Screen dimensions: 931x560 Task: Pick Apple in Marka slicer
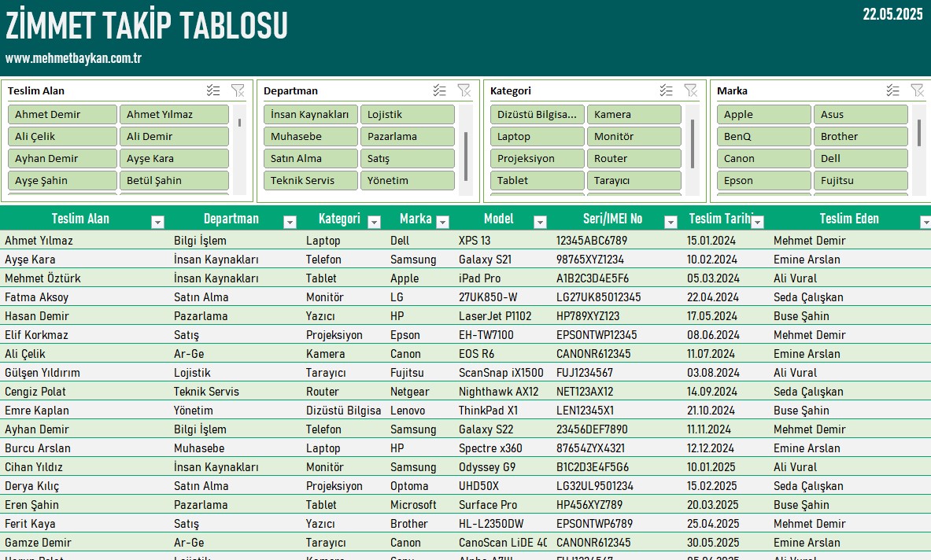tap(764, 115)
